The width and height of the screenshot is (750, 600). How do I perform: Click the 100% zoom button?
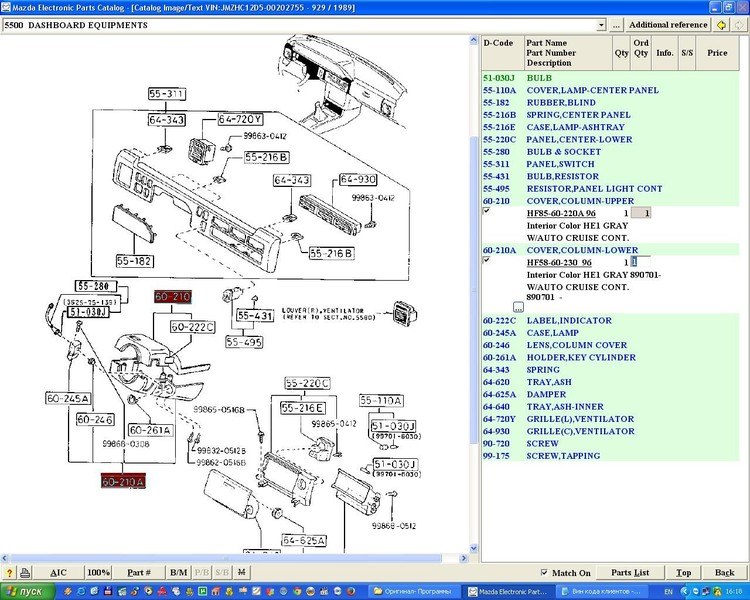point(99,572)
